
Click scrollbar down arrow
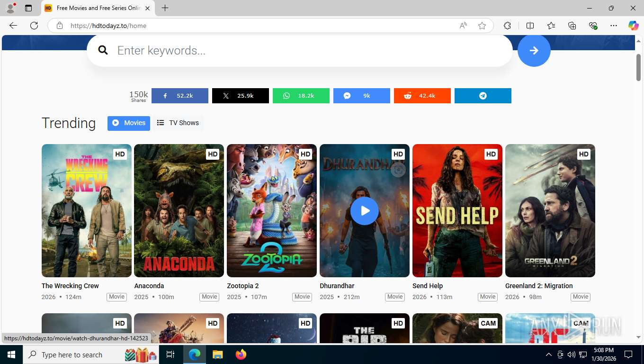[x=638, y=337]
